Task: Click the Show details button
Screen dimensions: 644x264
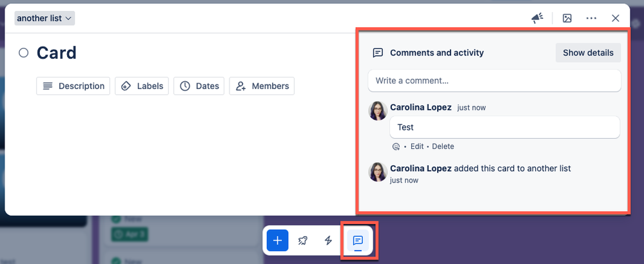Action: click(588, 53)
